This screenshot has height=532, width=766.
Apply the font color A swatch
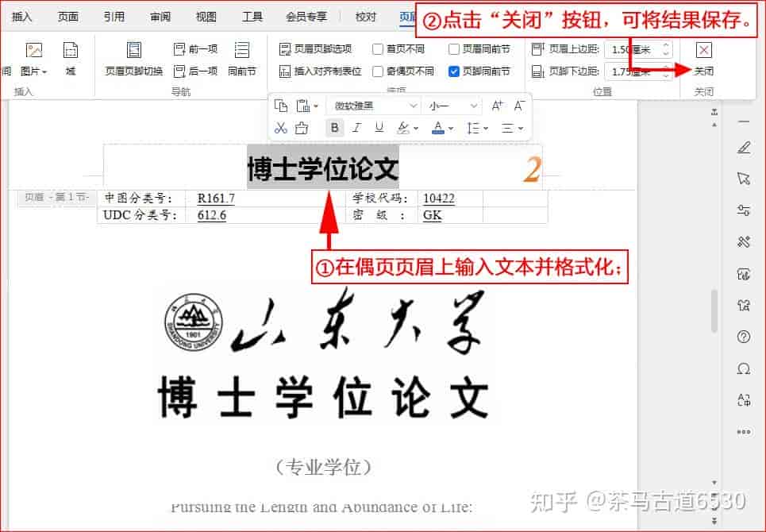[x=438, y=128]
